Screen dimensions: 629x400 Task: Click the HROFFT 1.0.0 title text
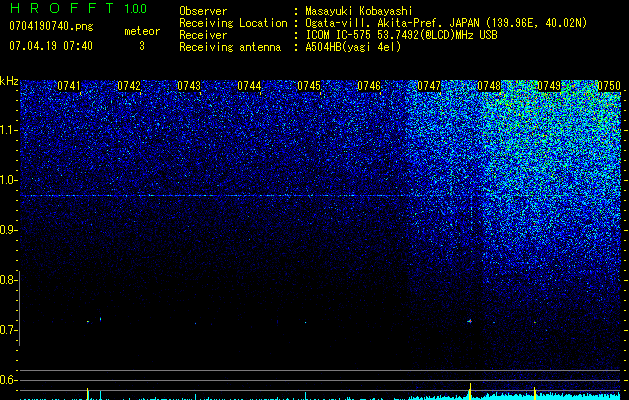78,8
